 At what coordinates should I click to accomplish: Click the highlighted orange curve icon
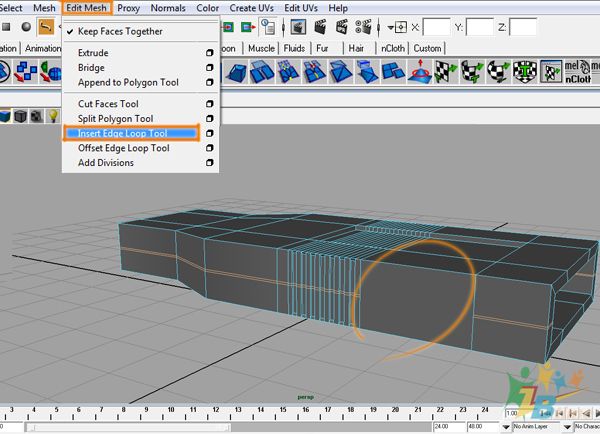pos(46,27)
